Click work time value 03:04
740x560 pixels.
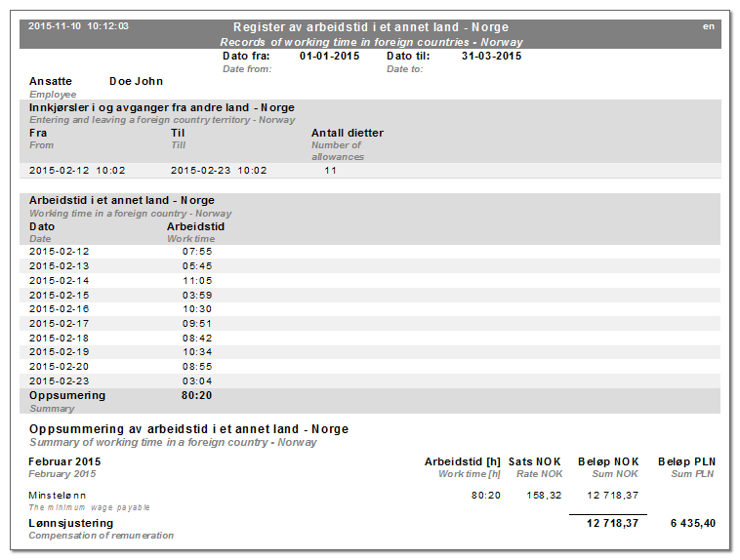(x=197, y=381)
